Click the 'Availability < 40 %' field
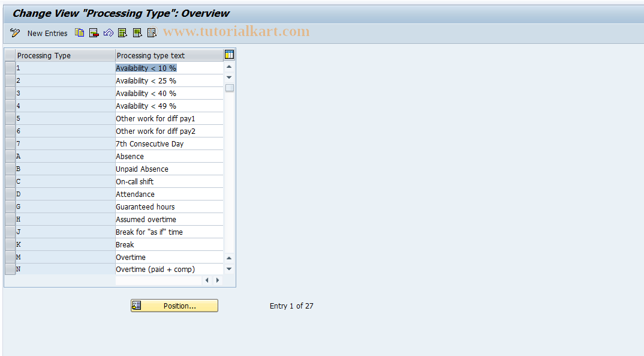This screenshot has height=356, width=644. [169, 93]
